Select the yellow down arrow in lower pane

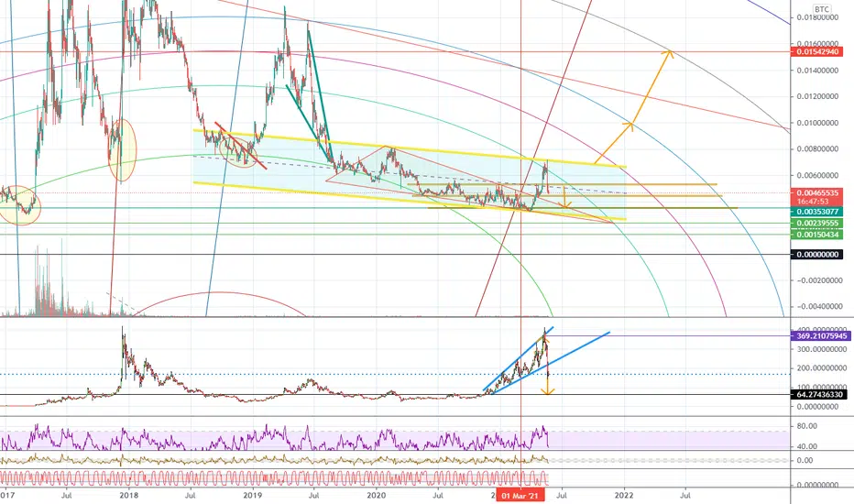click(547, 366)
